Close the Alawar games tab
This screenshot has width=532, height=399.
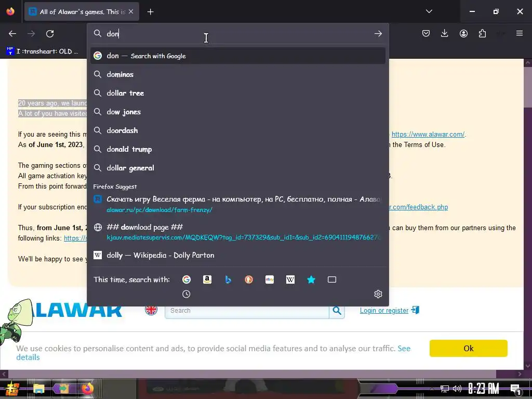[x=131, y=11]
